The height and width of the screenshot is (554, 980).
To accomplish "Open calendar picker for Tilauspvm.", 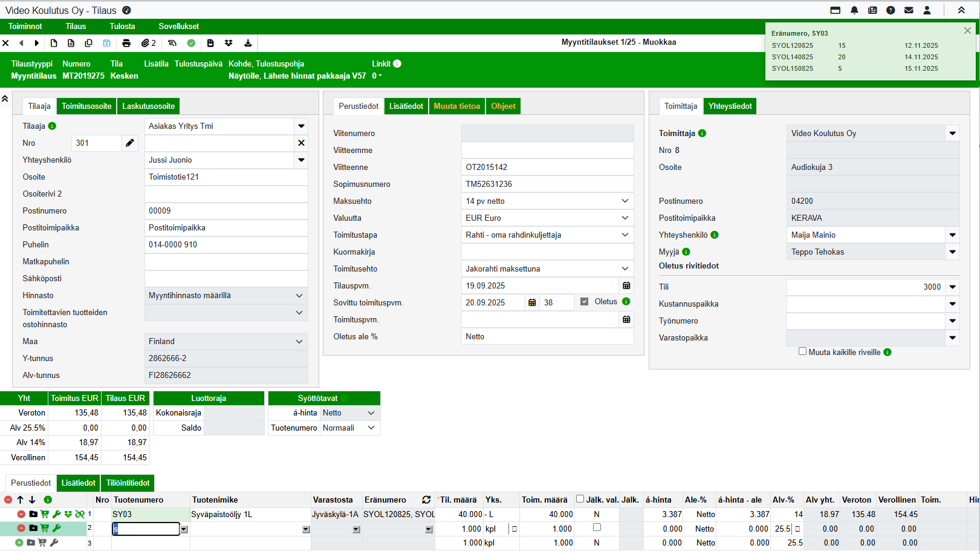I will point(626,285).
